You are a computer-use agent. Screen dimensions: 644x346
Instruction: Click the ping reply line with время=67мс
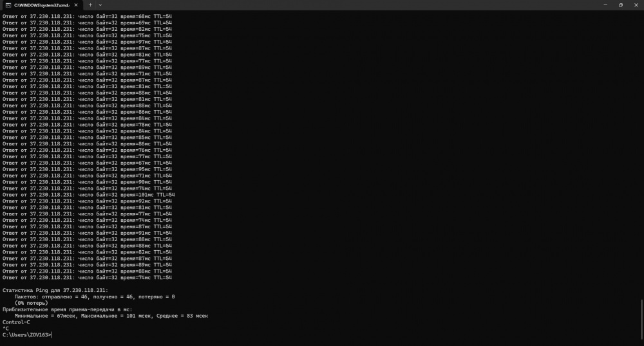87,163
